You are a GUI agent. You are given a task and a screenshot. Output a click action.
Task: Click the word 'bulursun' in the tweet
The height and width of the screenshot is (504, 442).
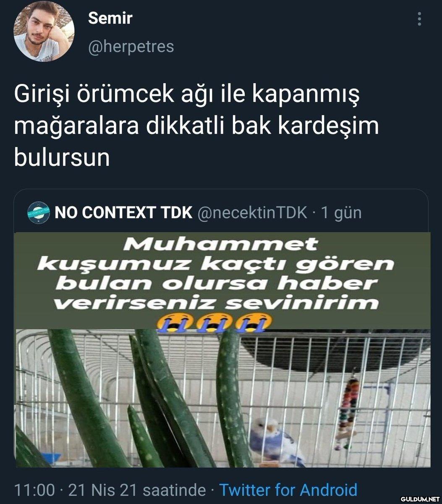62,157
